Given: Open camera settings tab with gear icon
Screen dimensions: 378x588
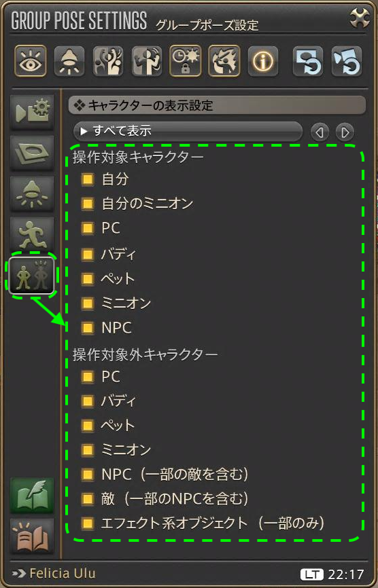Looking at the screenshot, I should click(x=32, y=112).
